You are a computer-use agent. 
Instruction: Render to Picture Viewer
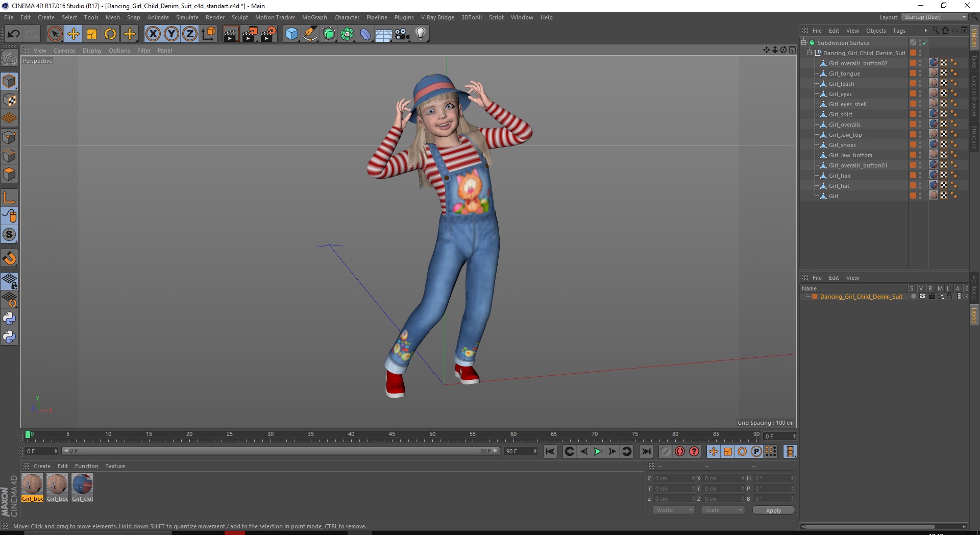click(250, 34)
